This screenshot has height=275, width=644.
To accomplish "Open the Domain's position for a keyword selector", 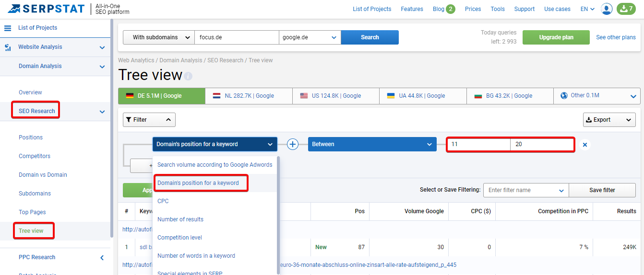I will coord(215,144).
